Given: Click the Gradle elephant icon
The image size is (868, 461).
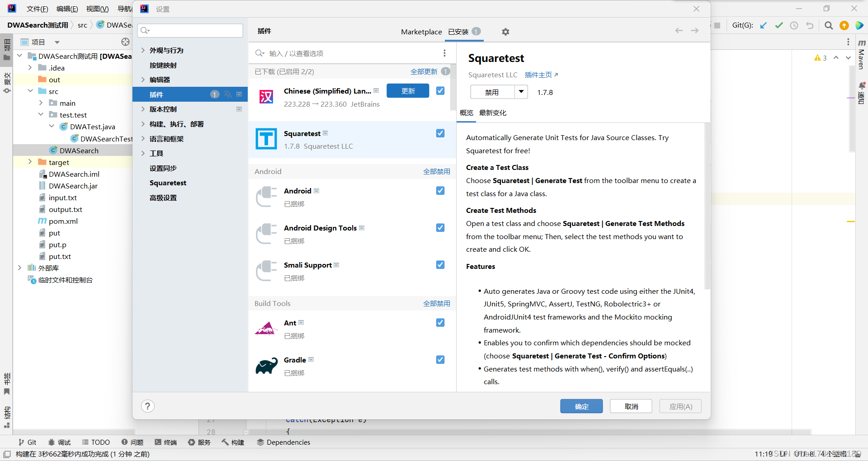Looking at the screenshot, I should pos(266,366).
